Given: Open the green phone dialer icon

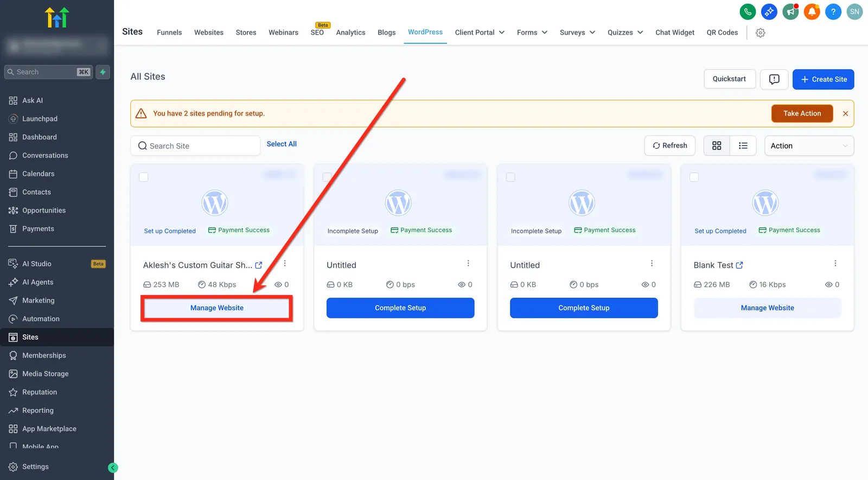Looking at the screenshot, I should [748, 11].
